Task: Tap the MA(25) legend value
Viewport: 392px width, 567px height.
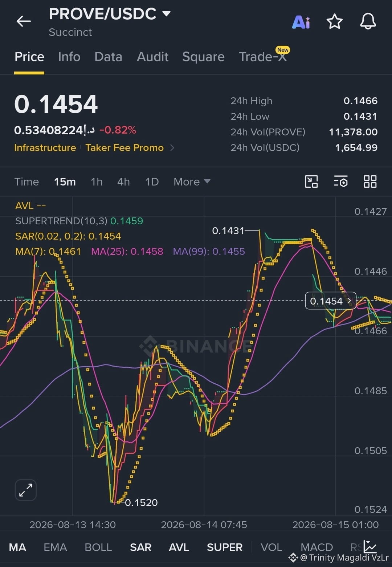Action: (x=127, y=251)
